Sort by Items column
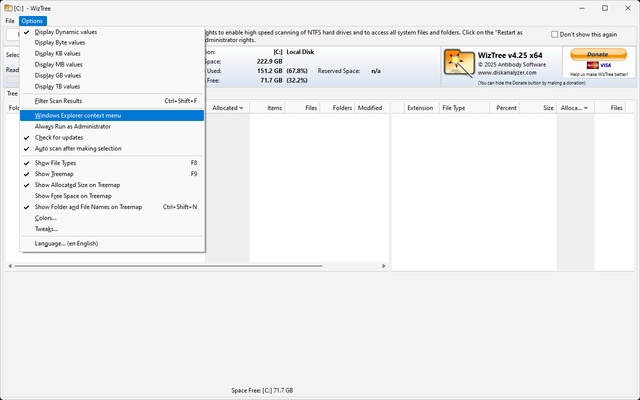Viewport: 640px width, 400px height. (x=267, y=108)
